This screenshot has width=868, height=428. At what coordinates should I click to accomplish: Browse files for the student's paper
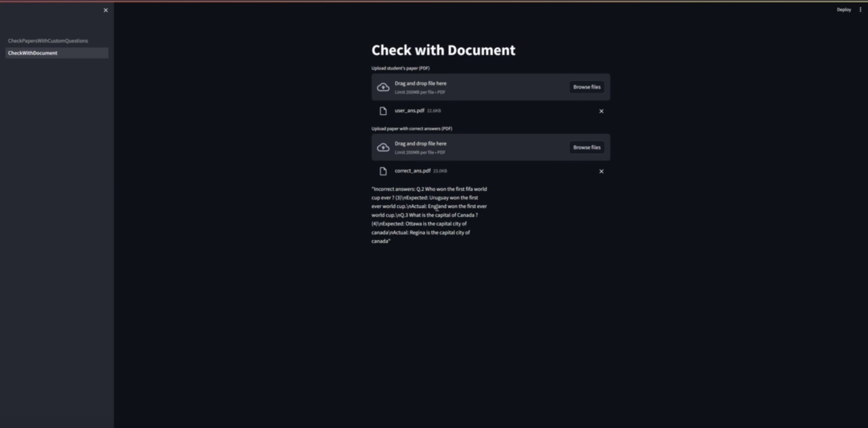pos(586,87)
